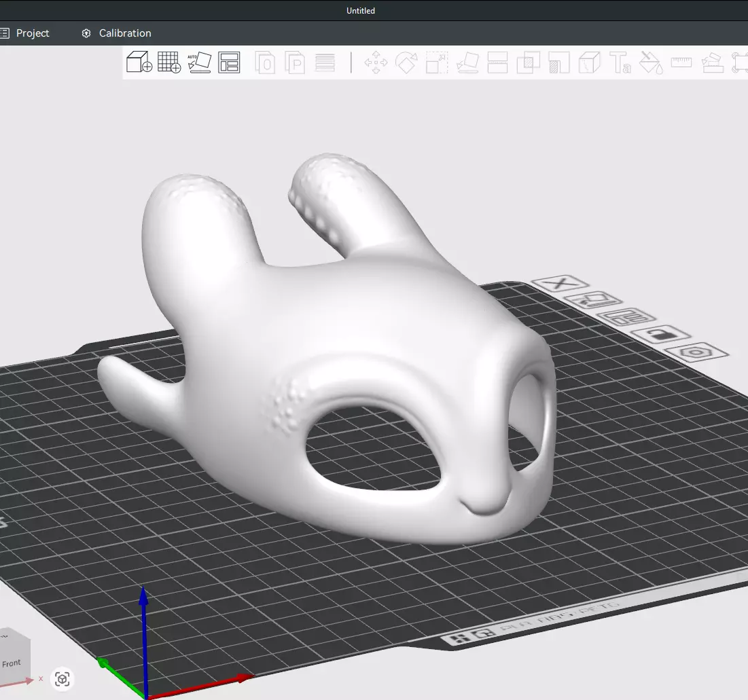
Task: Select the Rotate tool
Action: 406,62
